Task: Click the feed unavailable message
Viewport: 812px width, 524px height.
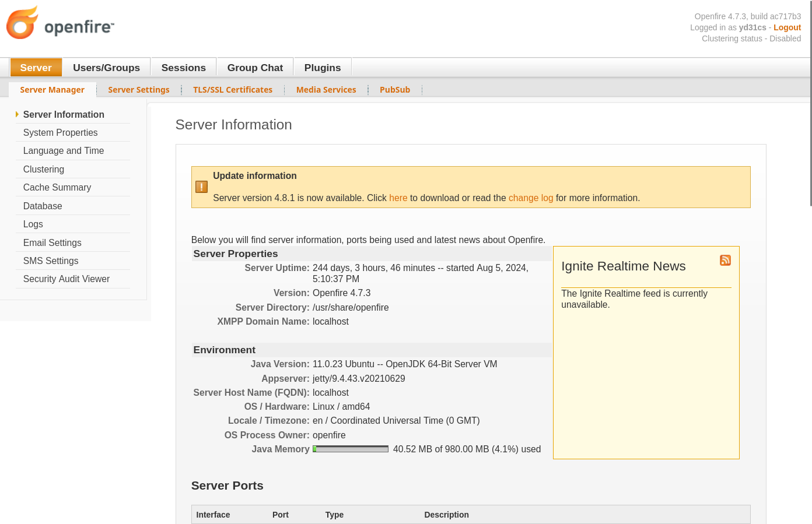Action: (634, 299)
